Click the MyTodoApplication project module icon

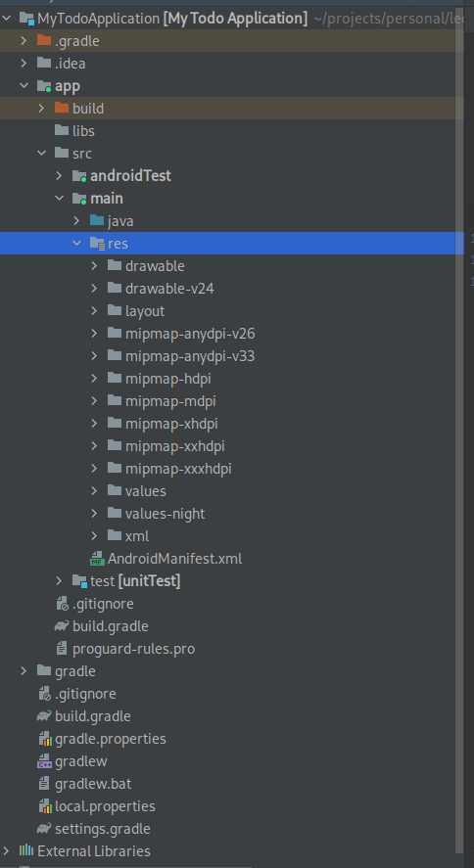(26, 19)
